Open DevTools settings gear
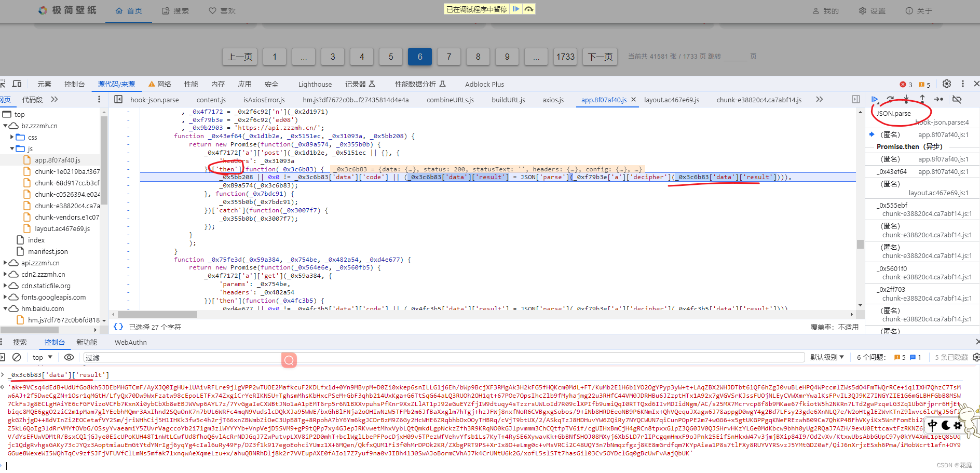 pos(947,84)
